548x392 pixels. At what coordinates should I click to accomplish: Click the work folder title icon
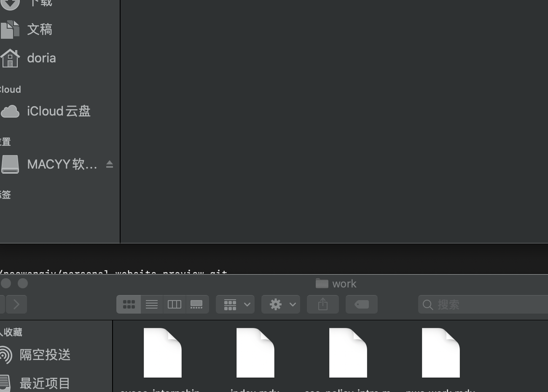coord(322,284)
